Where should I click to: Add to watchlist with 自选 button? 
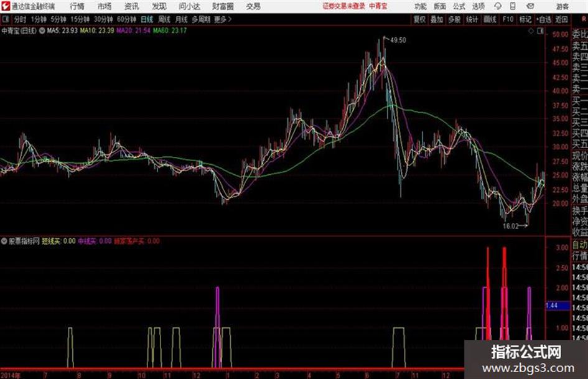[543, 19]
